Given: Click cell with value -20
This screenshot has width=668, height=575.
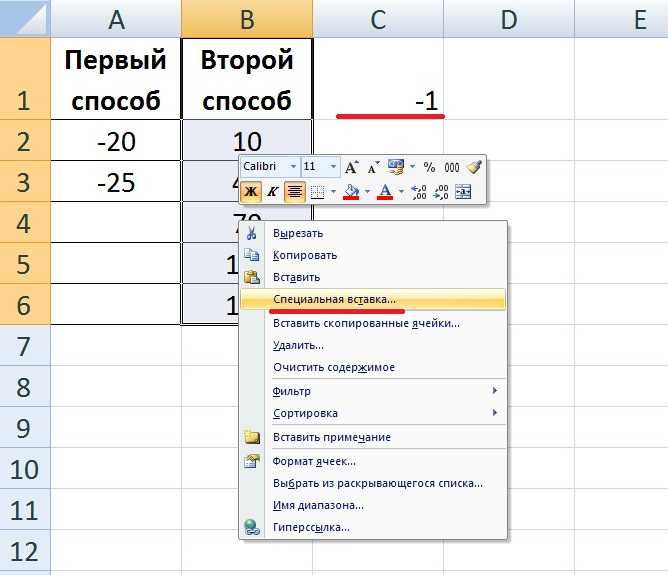Looking at the screenshot, I should (x=116, y=141).
